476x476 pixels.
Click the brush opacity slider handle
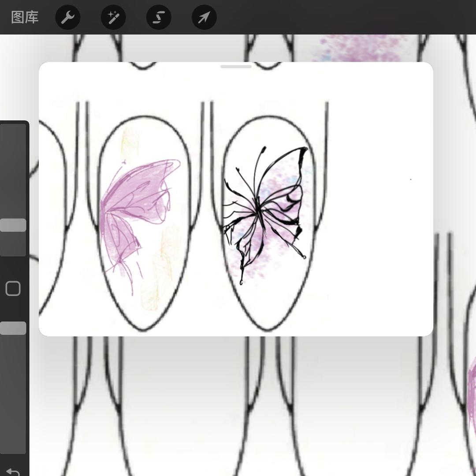pyautogui.click(x=13, y=328)
